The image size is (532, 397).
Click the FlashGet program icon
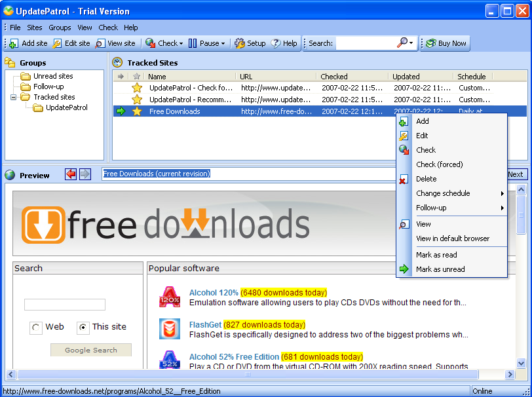coord(170,329)
